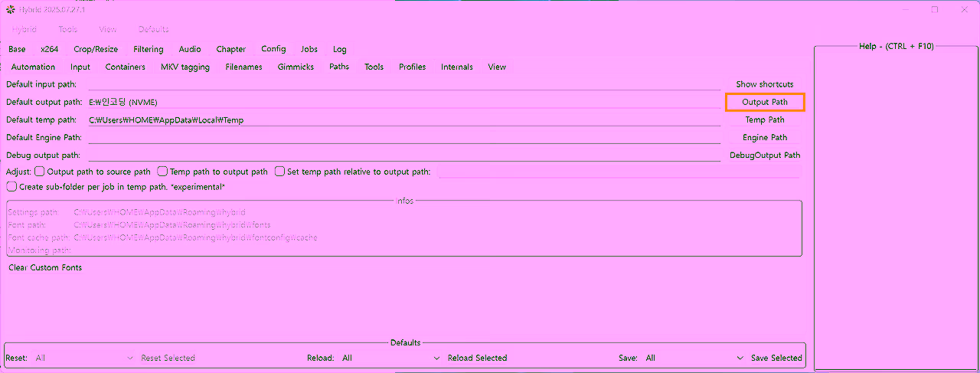Switch to the Audio tab
The image size is (980, 373).
click(190, 49)
